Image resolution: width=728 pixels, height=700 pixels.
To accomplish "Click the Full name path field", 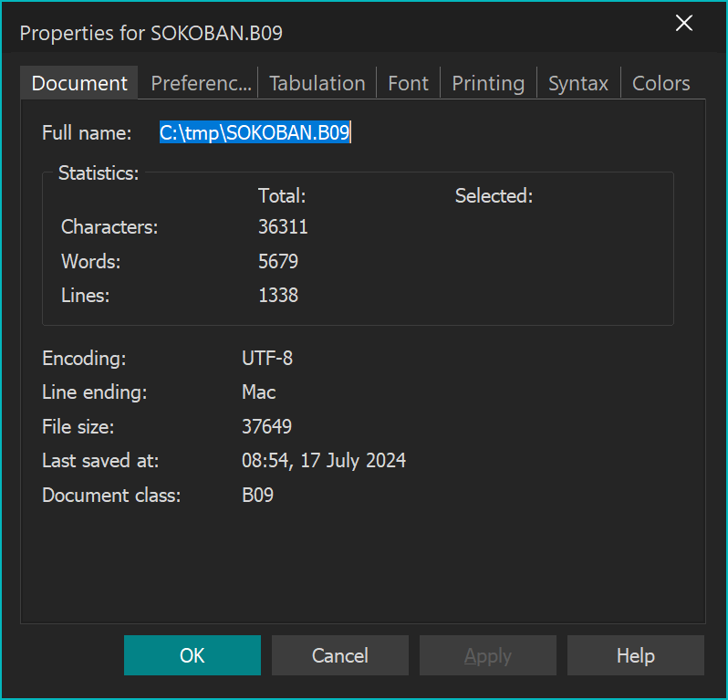I will coord(255,133).
